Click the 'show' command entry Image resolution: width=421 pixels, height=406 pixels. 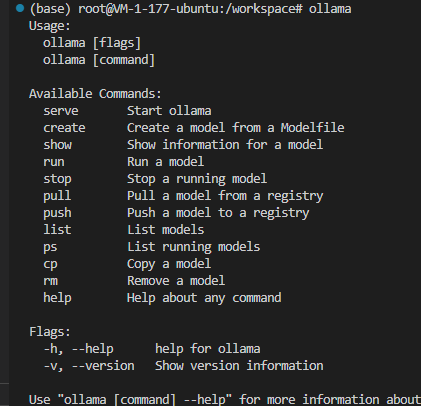click(x=57, y=145)
